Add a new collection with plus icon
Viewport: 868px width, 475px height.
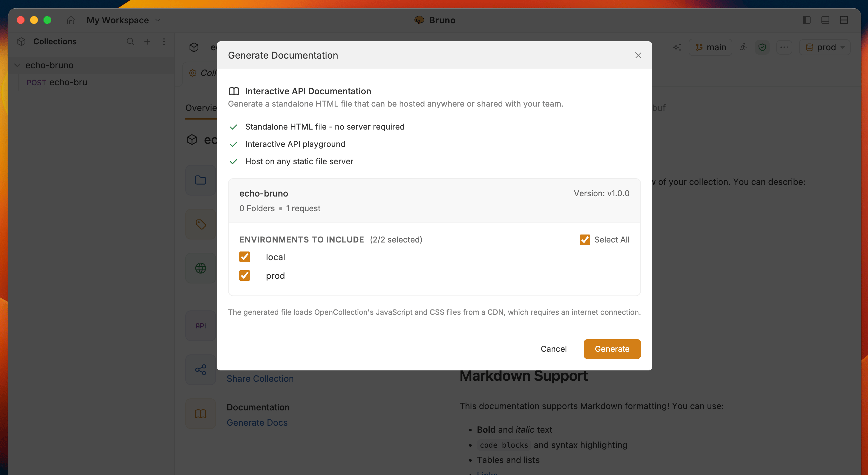pos(147,41)
